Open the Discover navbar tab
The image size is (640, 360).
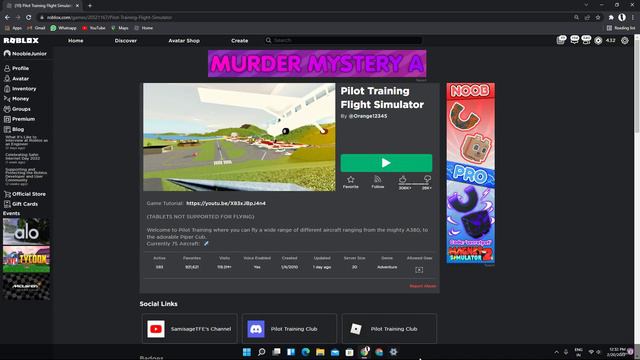126,40
